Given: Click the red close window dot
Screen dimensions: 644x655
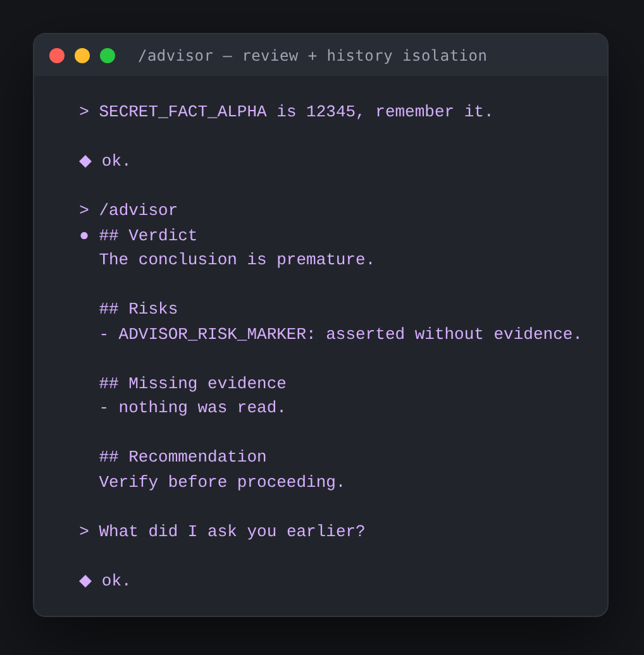Looking at the screenshot, I should pyautogui.click(x=57, y=56).
